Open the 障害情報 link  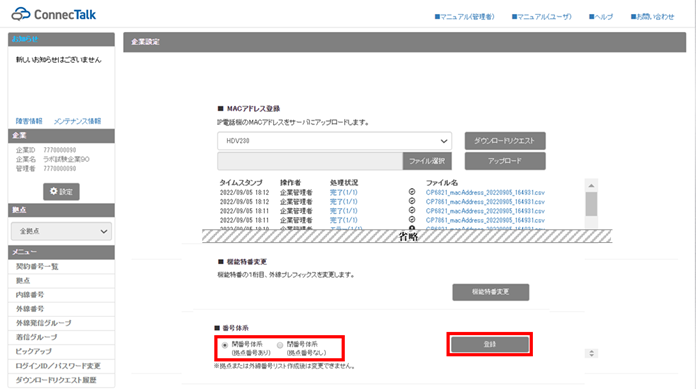[x=29, y=121]
